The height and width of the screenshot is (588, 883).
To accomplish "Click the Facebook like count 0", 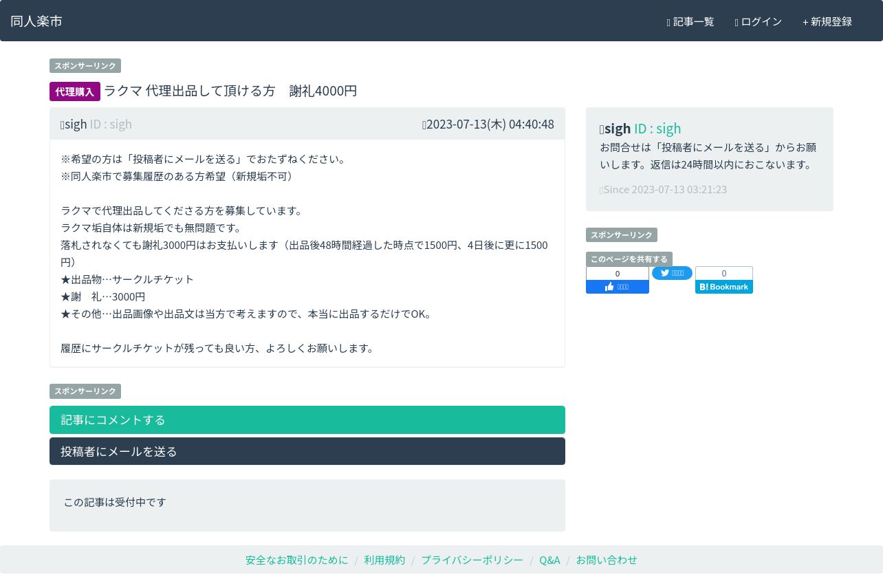I will [x=618, y=273].
